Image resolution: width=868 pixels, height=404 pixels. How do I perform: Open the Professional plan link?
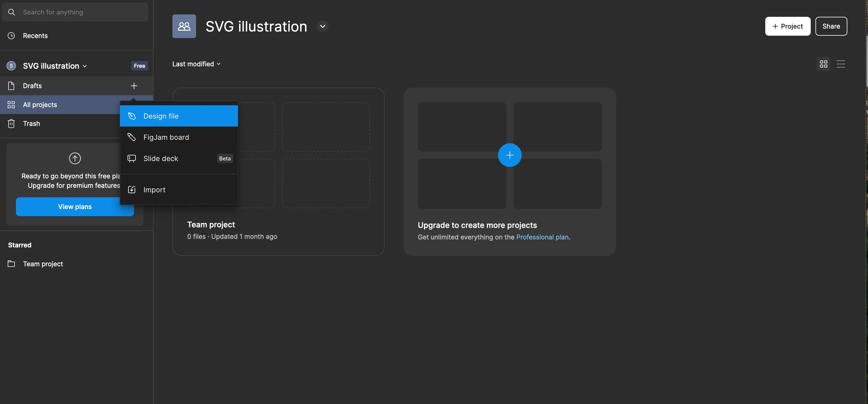coord(542,237)
